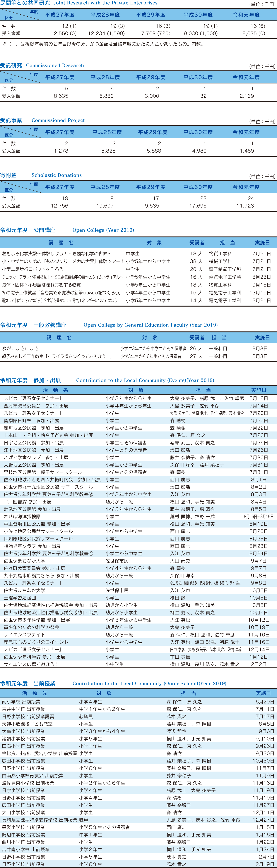This screenshot has height=868, width=277.
Task: Click the '11,723' donation amount
Action: click(245, 206)
